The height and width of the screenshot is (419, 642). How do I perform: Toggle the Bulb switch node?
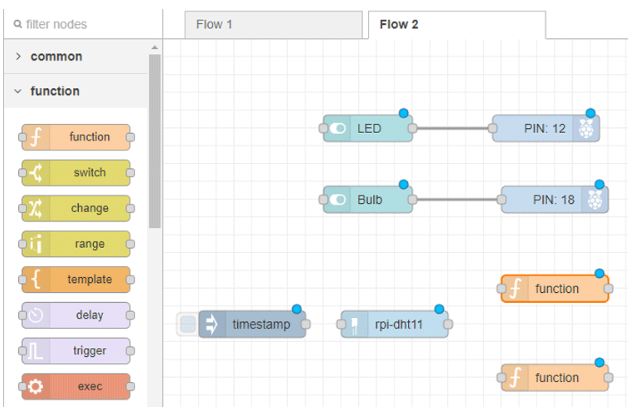pyautogui.click(x=337, y=200)
